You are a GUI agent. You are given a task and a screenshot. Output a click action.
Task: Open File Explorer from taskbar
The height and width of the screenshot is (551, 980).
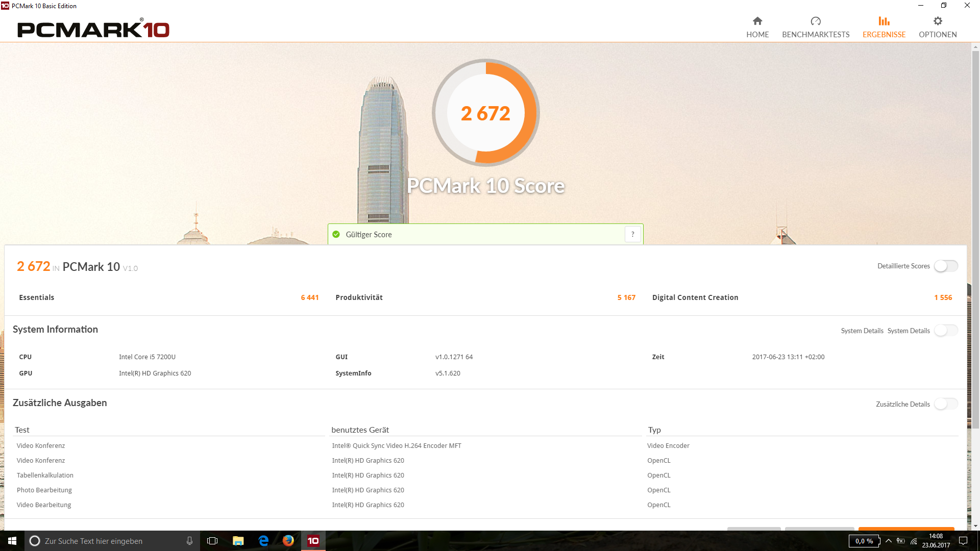[x=238, y=541]
